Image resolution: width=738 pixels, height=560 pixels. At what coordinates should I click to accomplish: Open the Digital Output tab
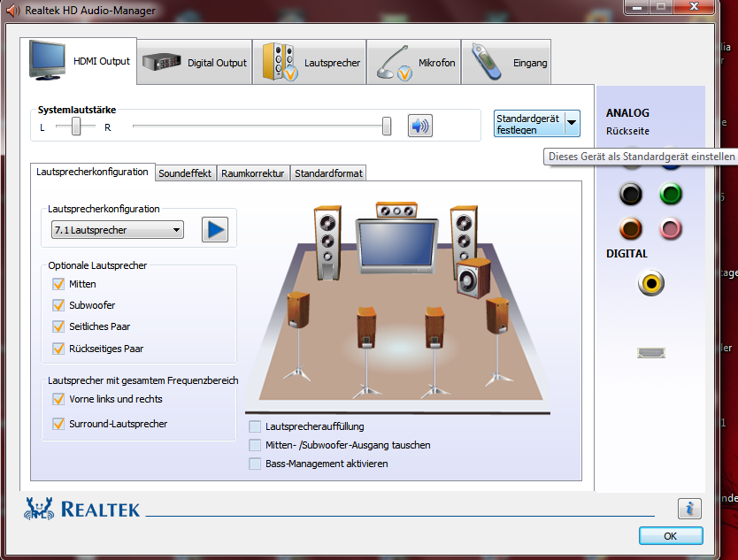tap(195, 62)
